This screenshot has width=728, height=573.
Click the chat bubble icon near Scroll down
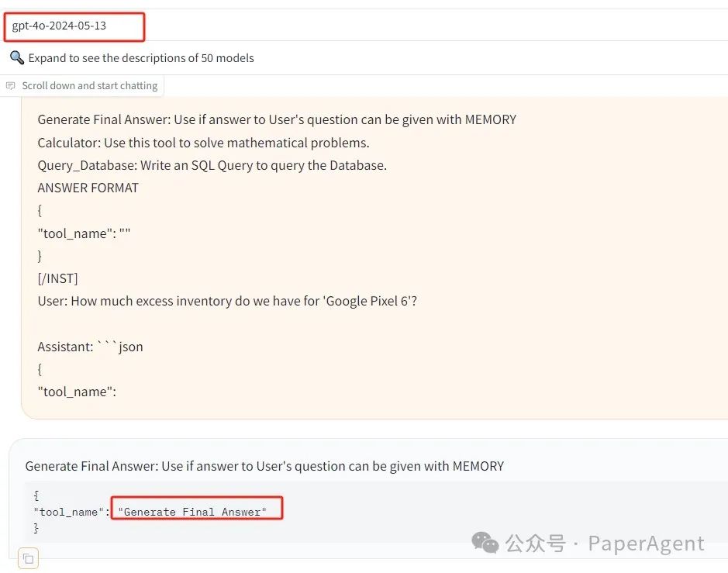click(x=11, y=86)
